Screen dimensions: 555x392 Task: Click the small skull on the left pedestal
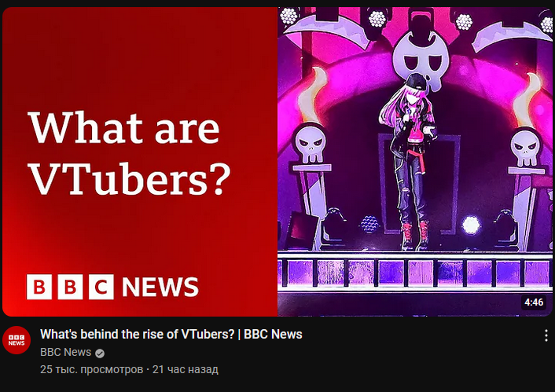(x=311, y=143)
